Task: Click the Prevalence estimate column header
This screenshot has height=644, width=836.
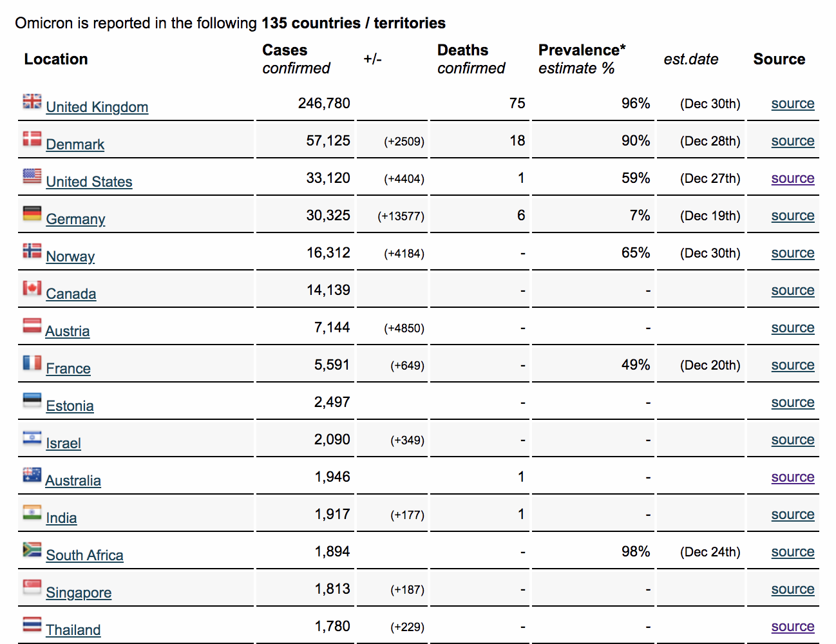Action: (x=582, y=59)
